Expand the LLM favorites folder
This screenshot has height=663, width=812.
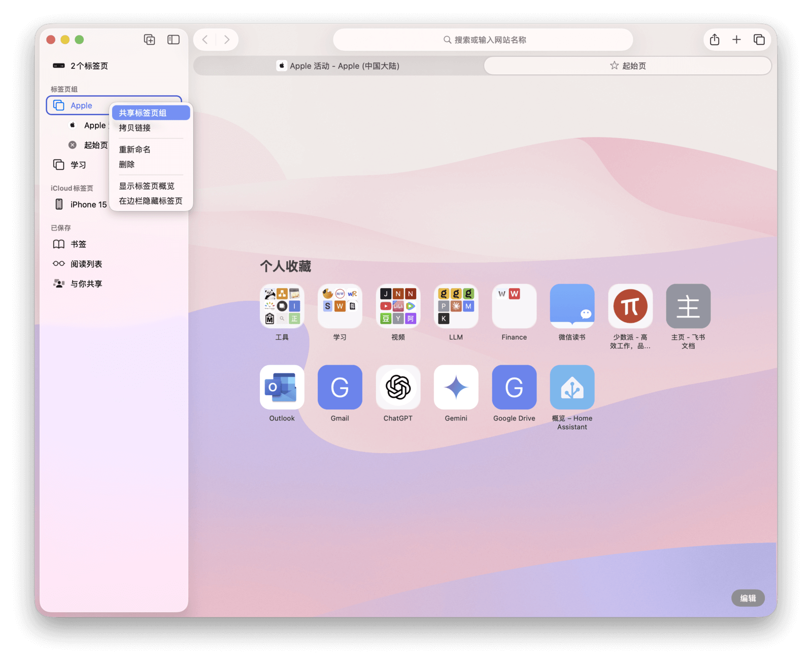(456, 306)
